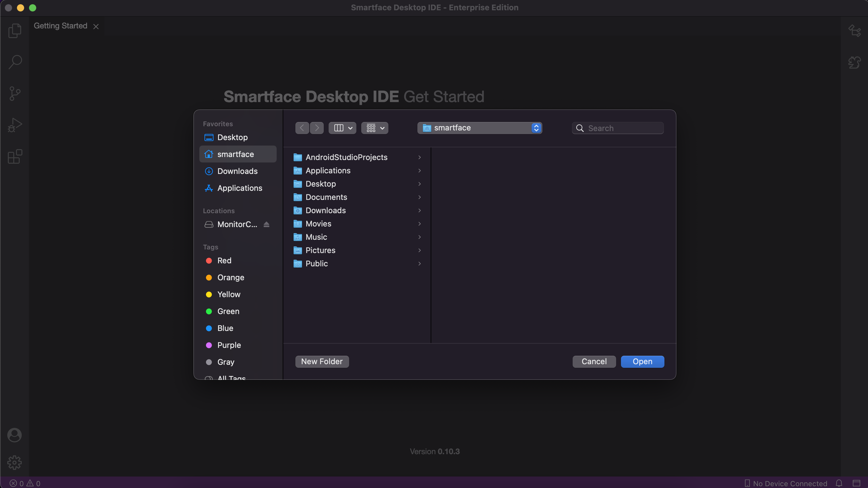Go forward in the file dialog
Image resolution: width=868 pixels, height=488 pixels.
coord(317,128)
